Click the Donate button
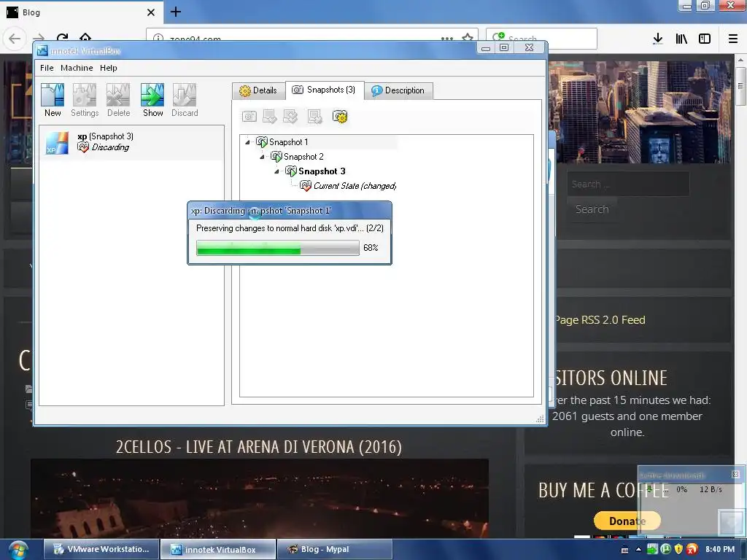This screenshot has width=747, height=560. click(627, 521)
